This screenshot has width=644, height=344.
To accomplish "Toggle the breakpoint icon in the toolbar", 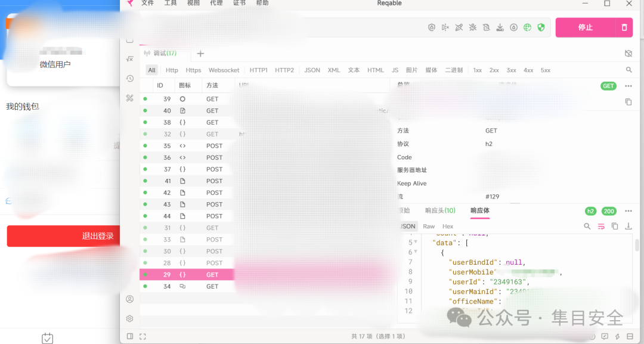I will pyautogui.click(x=445, y=27).
